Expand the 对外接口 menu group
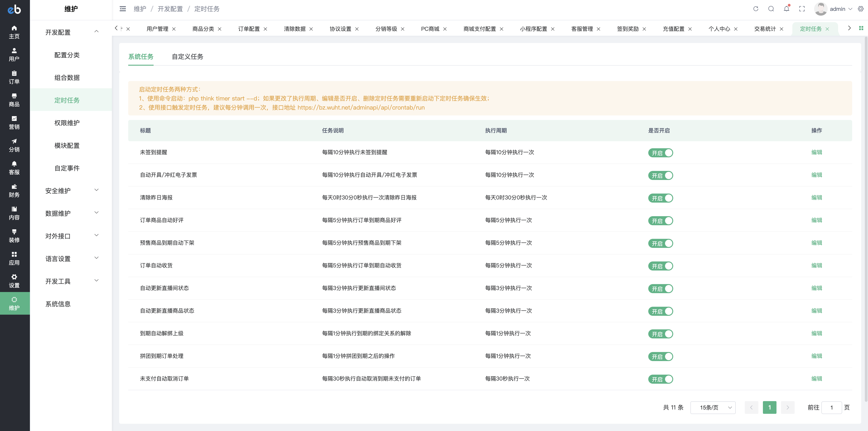 point(71,236)
